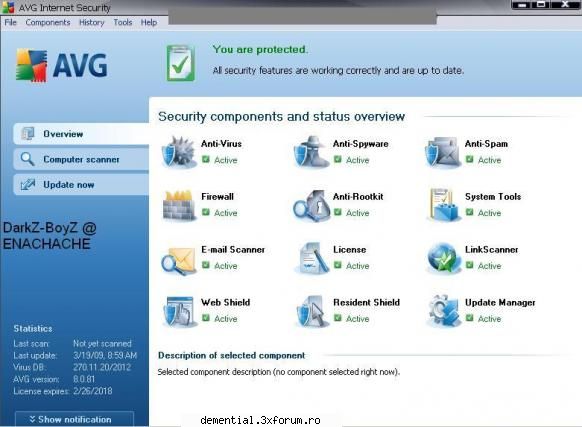Click the protected status checkmark icon
Viewport: 582px width, 427px height.
(x=180, y=63)
